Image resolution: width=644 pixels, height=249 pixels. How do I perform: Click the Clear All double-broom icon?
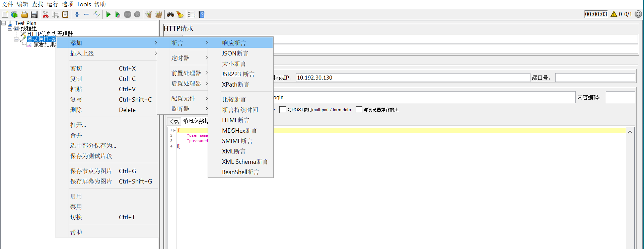click(159, 14)
